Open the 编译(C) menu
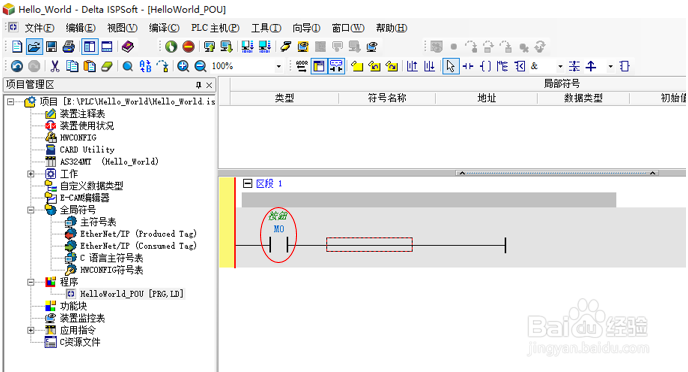Screen dimensions: 688x372 click(x=164, y=28)
